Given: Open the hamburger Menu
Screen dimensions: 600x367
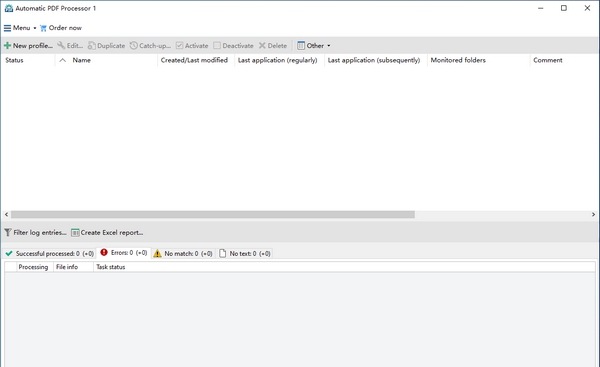Looking at the screenshot, I should click(x=20, y=28).
